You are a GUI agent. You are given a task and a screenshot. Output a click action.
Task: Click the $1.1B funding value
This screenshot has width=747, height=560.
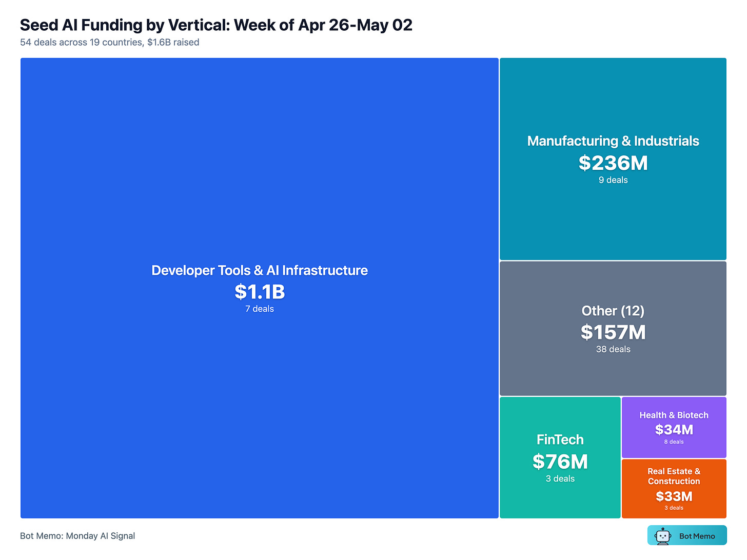tap(260, 292)
